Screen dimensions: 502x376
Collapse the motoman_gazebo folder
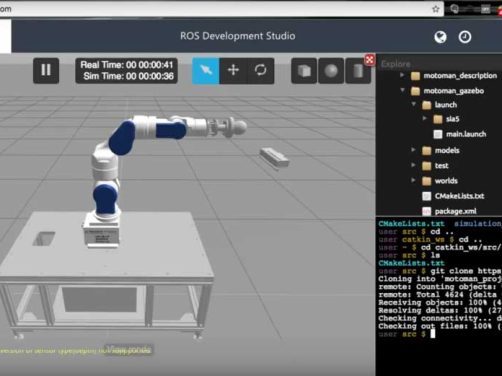click(x=402, y=90)
